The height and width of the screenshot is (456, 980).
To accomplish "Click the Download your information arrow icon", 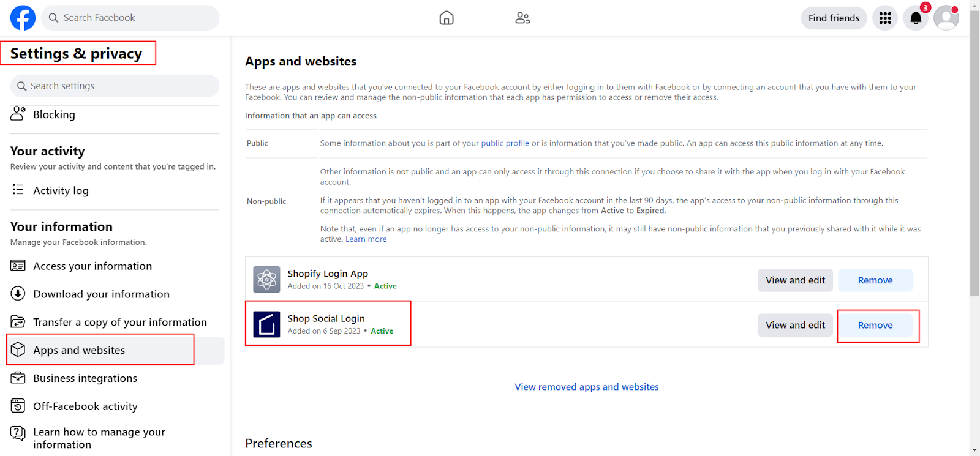I will pos(18,293).
